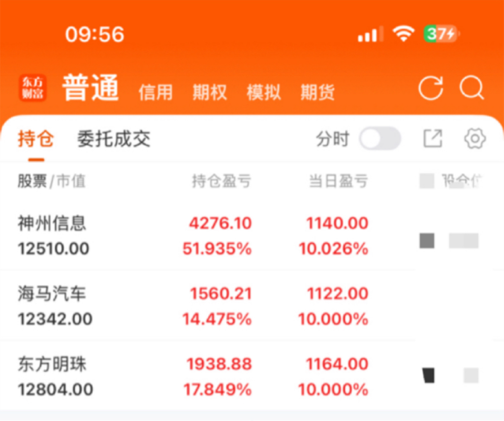Sort by 股票/市值 column header

(x=51, y=181)
